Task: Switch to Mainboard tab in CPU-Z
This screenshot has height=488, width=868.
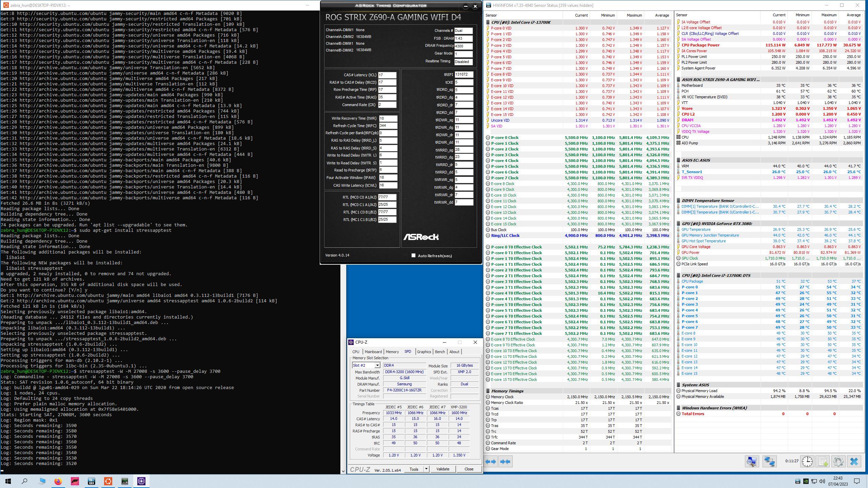Action: click(x=373, y=352)
